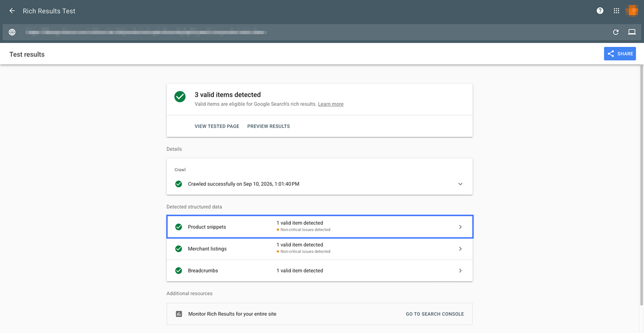Click the 'Additional resources' section label
Viewport: 644px width, 333px height.
point(189,293)
